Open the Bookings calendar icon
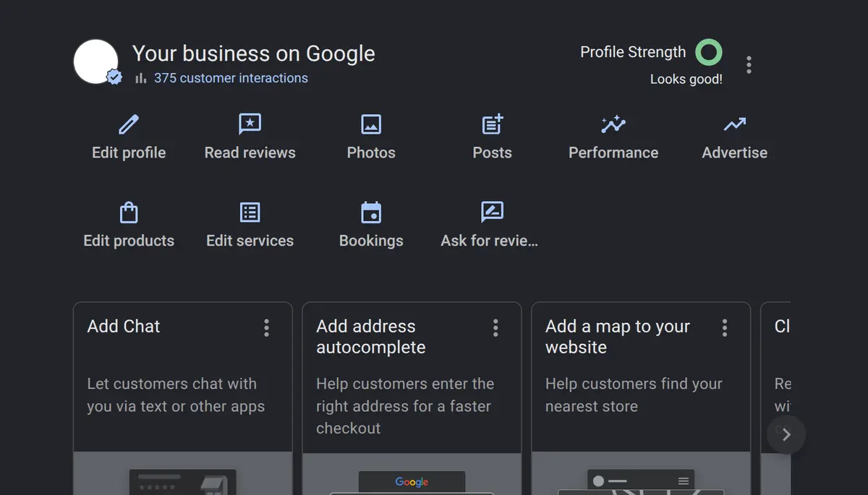 (x=371, y=212)
